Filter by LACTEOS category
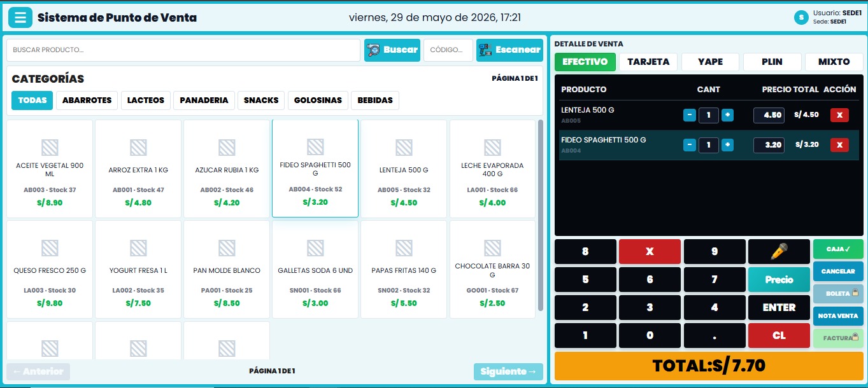Screen dimensions: 868x388 point(146,100)
